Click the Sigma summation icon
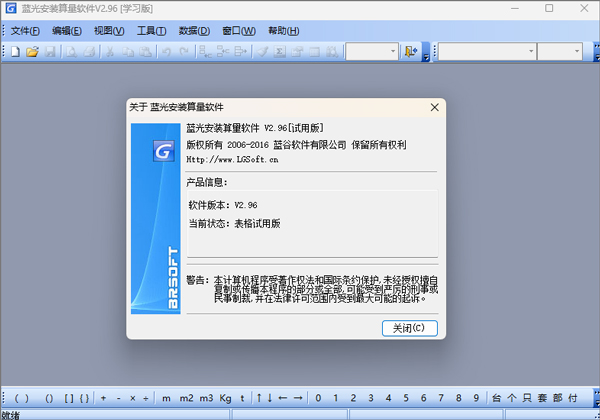The height and width of the screenshot is (420, 600). [280, 52]
